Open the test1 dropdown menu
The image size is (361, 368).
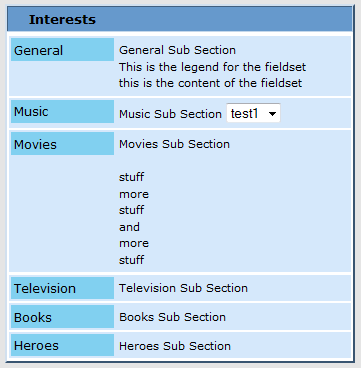[253, 113]
